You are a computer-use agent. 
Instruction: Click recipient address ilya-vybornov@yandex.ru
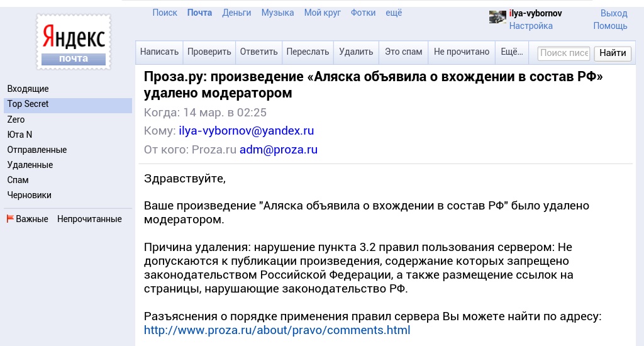pyautogui.click(x=247, y=131)
